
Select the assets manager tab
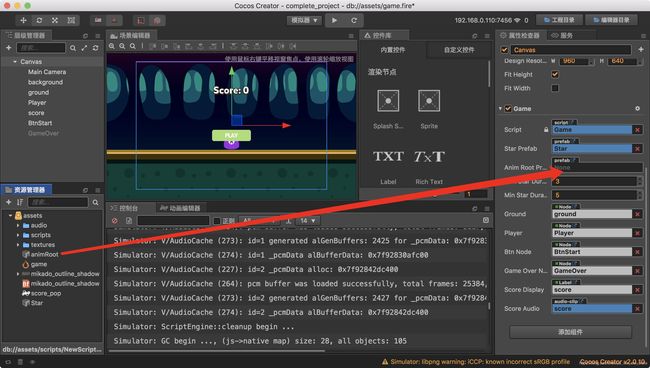[26, 190]
